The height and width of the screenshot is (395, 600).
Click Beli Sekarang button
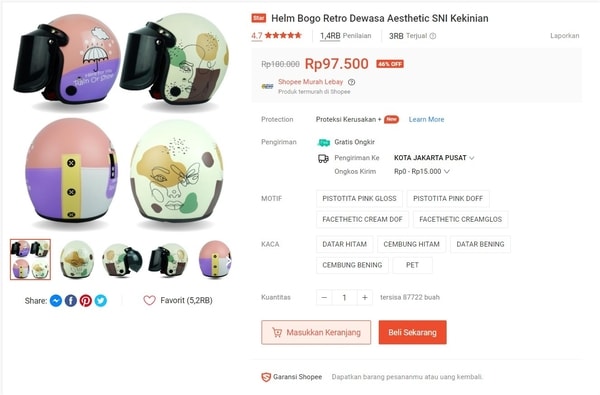pos(412,332)
